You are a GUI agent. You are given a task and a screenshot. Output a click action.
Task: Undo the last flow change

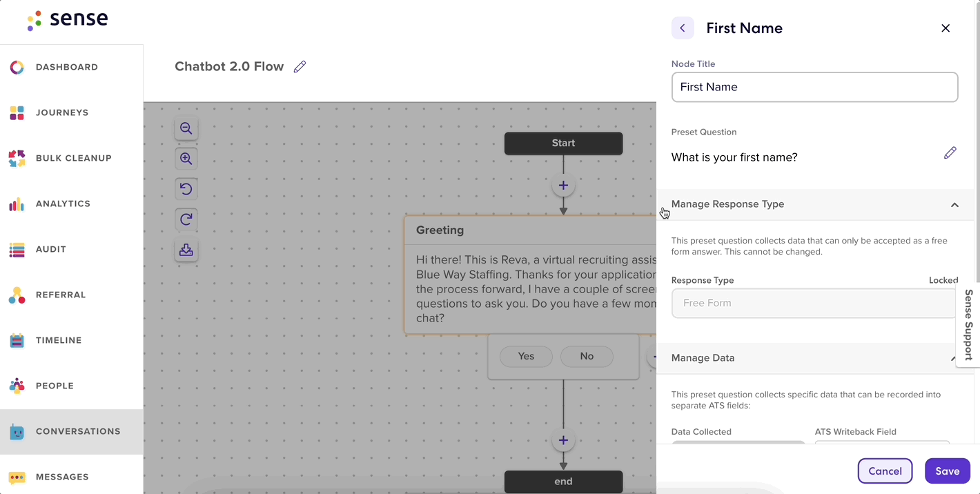pos(186,189)
